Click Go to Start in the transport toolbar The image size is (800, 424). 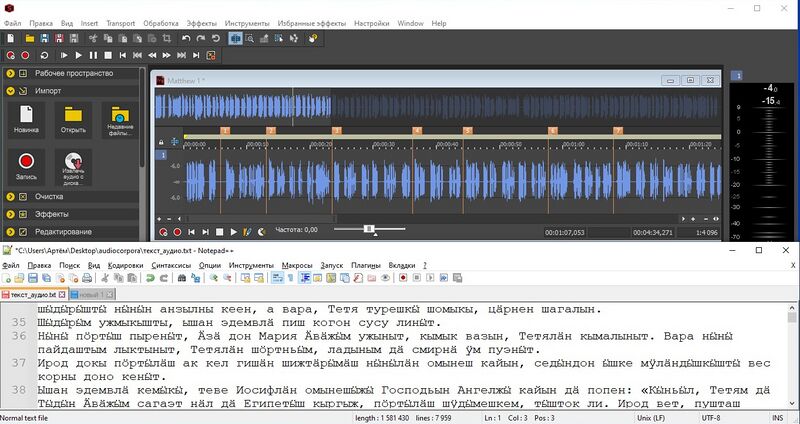pos(122,55)
